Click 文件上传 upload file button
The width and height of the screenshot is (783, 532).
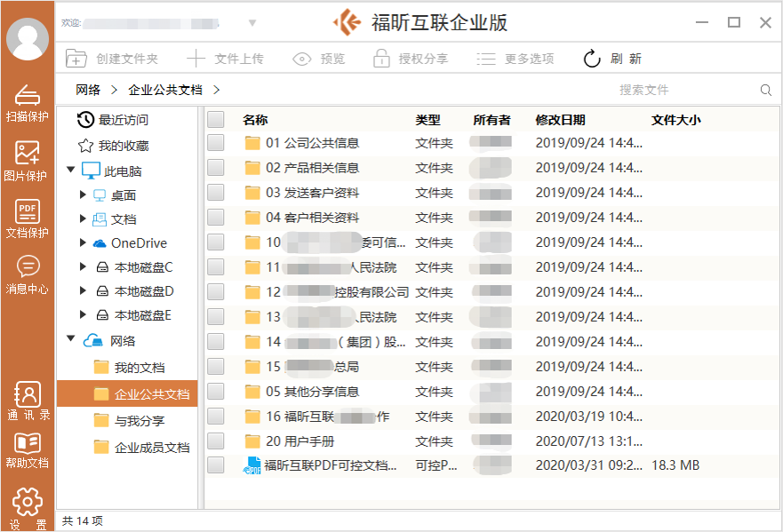(225, 59)
